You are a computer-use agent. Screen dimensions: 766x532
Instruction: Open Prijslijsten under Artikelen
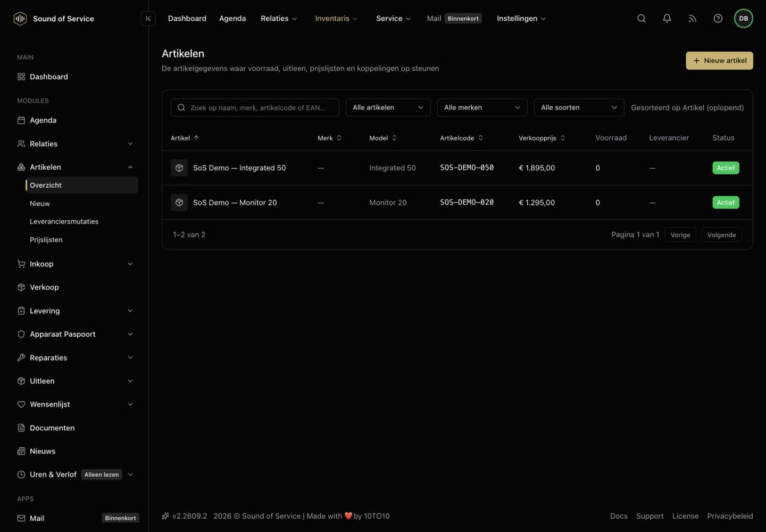tap(46, 240)
